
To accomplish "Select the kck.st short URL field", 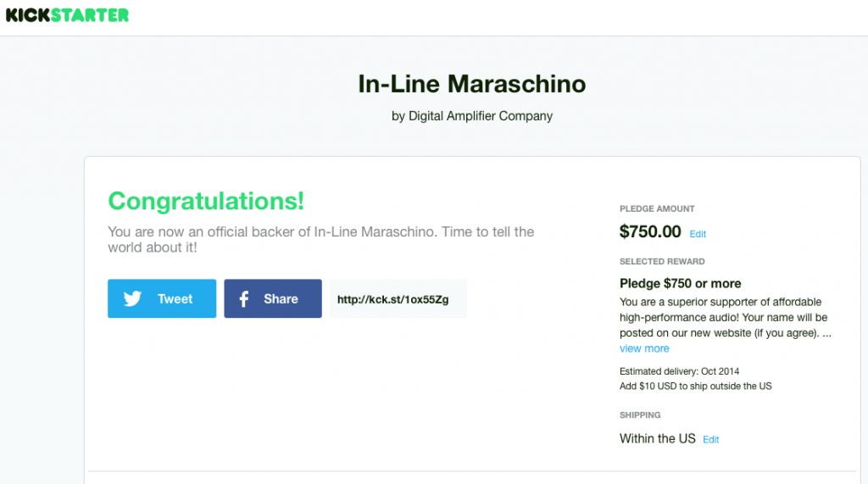I will (x=398, y=299).
